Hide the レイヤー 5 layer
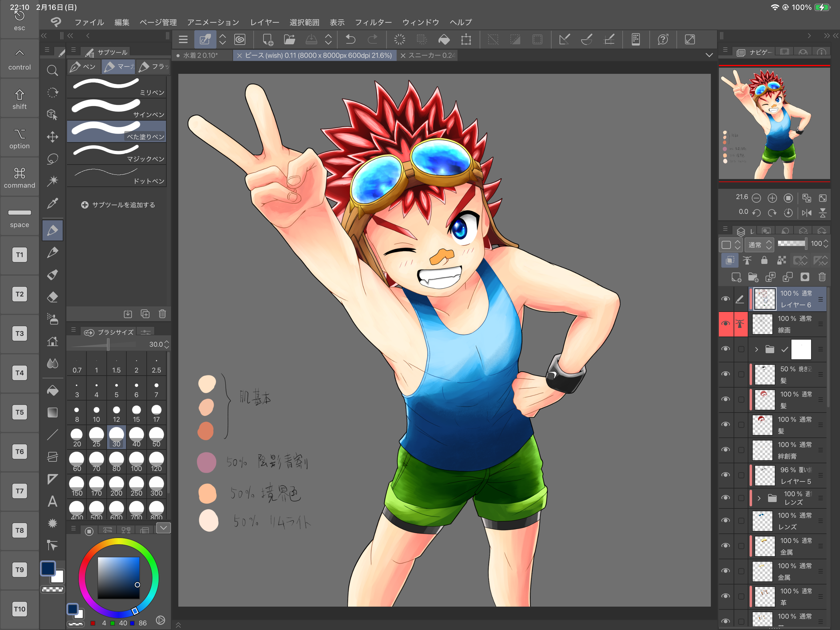The height and width of the screenshot is (630, 840). point(725,475)
